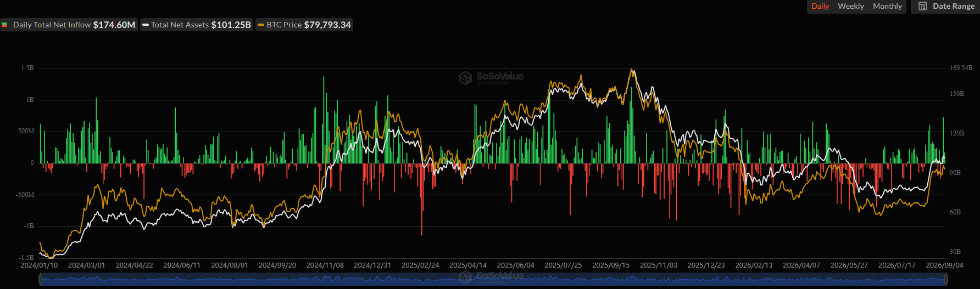This screenshot has width=980, height=289.
Task: Click the $174.60M net inflow value
Action: coord(114,25)
